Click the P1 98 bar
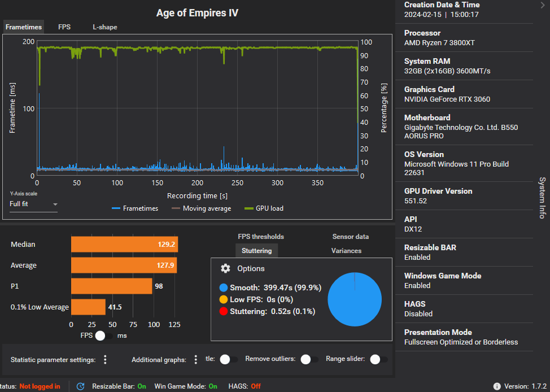This screenshot has width=550, height=392. coord(112,286)
